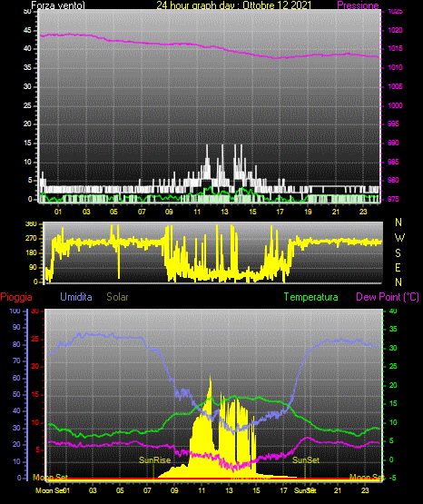
Task: Click the green Temperatura legend label
Action: [311, 297]
